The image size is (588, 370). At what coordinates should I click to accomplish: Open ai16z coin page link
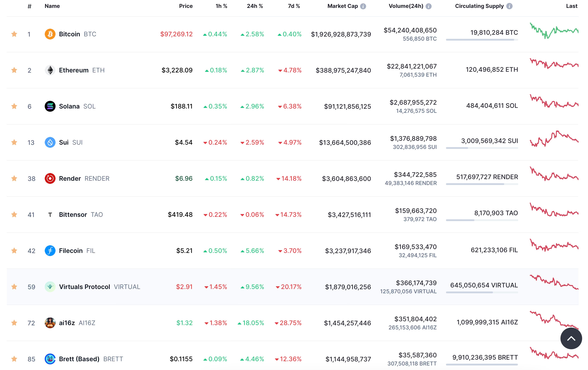coord(67,323)
